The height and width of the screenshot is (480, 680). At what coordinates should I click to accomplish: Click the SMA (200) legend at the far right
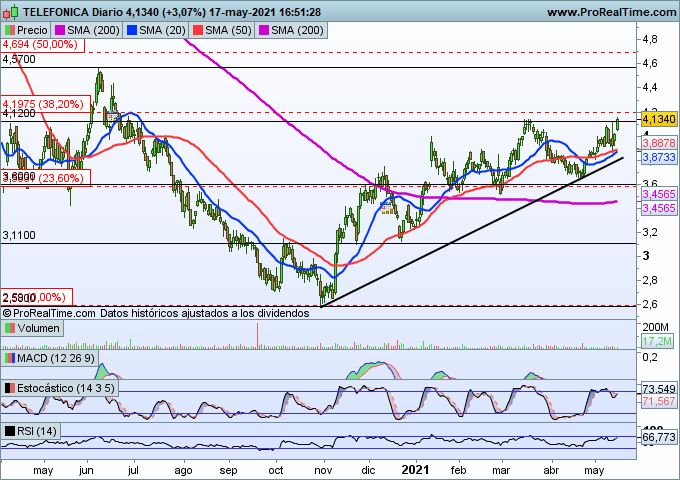[291, 30]
